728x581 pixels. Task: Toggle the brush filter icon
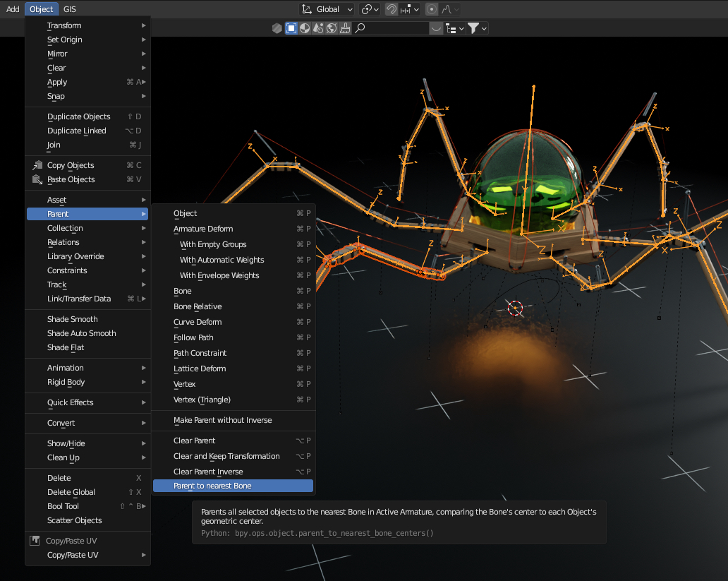point(345,28)
